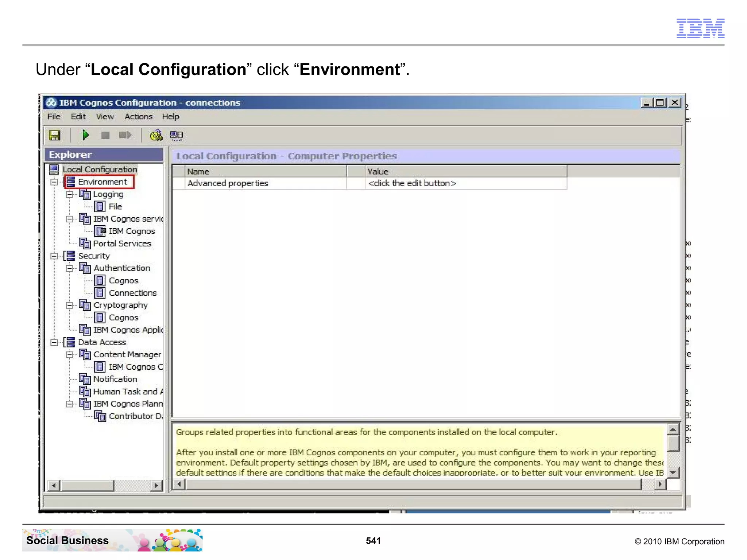747x560 pixels.
Task: Minimize the Cognos Configuration window
Action: pos(647,103)
